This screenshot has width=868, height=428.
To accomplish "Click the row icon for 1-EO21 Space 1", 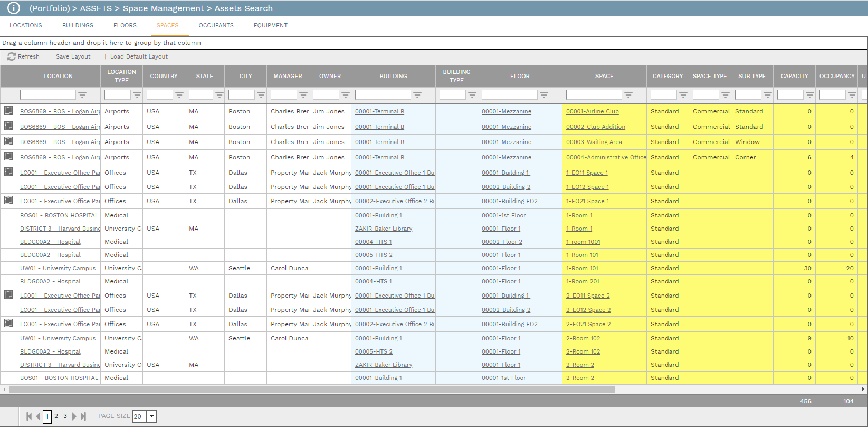I will (8, 201).
